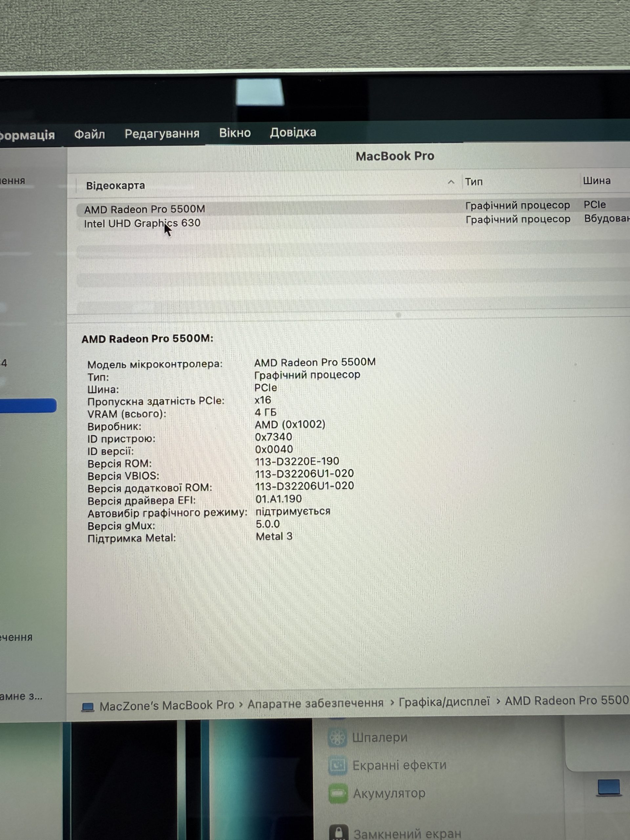Open Акумулятор in the Settings window

pos(389,793)
